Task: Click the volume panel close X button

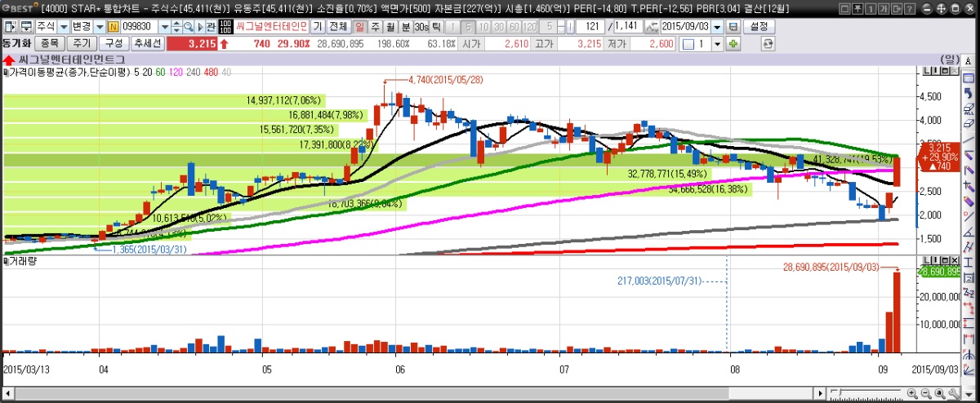Action: point(955,260)
